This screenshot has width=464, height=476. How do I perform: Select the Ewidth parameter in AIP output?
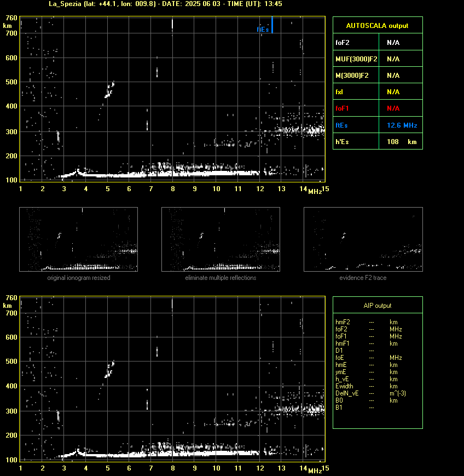(344, 386)
